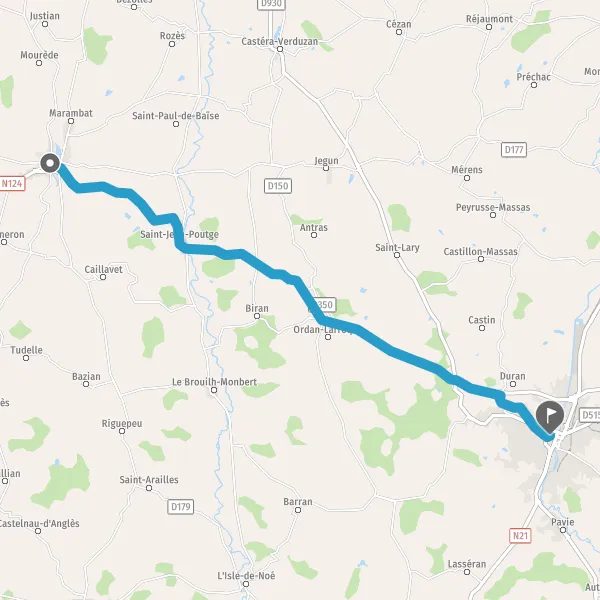Image resolution: width=600 pixels, height=600 pixels.
Task: Select the N124 road shield
Action: click(x=12, y=184)
